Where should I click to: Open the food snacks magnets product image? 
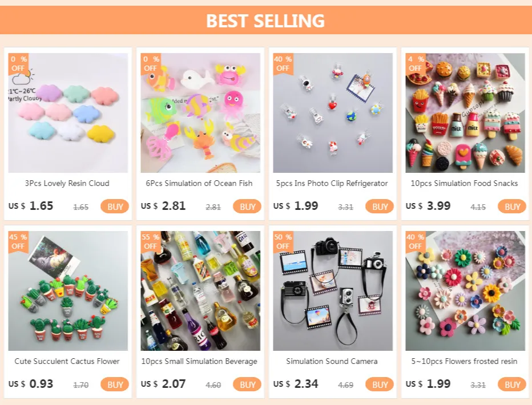point(465,113)
